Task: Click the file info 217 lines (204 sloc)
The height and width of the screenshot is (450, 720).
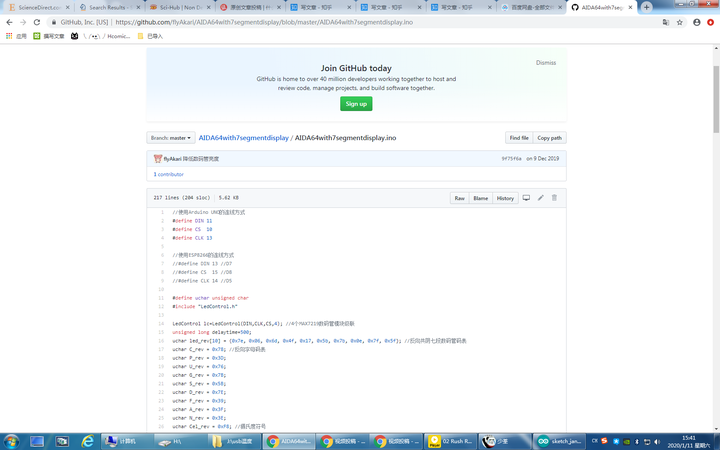Action: pos(182,198)
